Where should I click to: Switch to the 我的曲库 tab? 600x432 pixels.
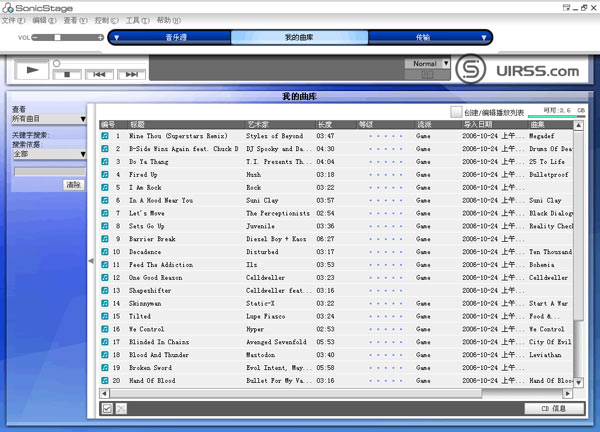point(299,37)
